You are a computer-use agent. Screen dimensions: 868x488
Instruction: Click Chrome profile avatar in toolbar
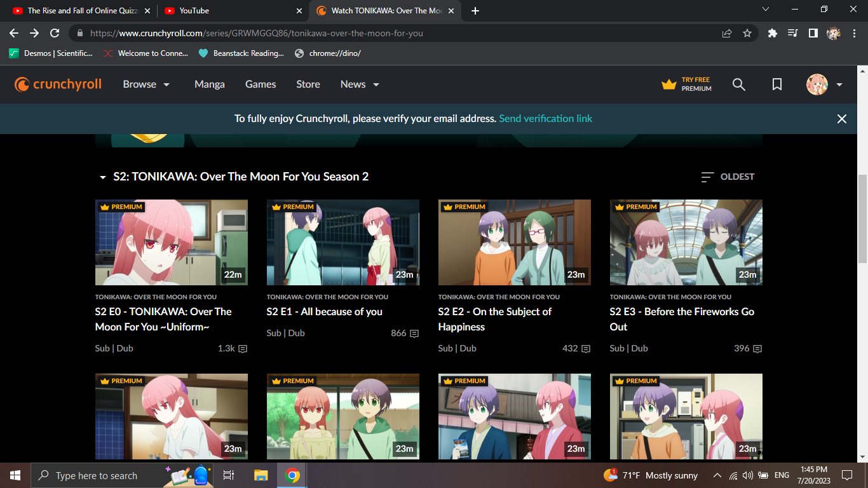[x=834, y=33]
